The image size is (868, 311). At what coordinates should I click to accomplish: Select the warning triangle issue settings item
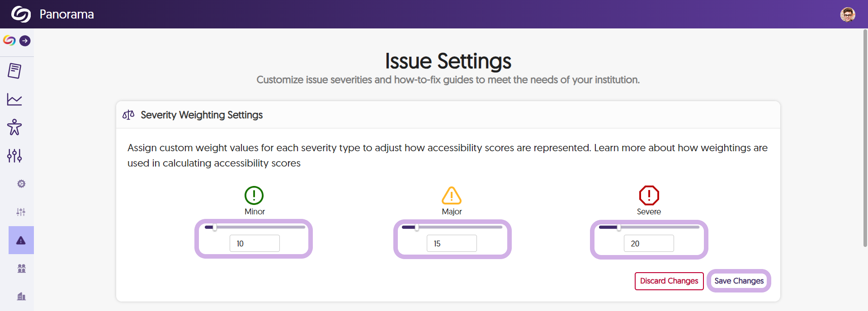click(21, 240)
